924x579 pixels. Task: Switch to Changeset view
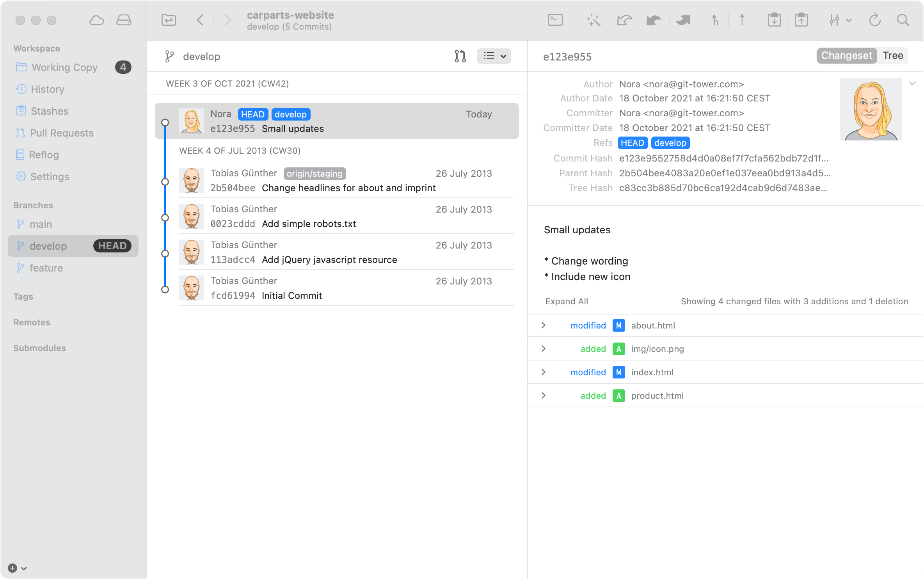point(846,56)
